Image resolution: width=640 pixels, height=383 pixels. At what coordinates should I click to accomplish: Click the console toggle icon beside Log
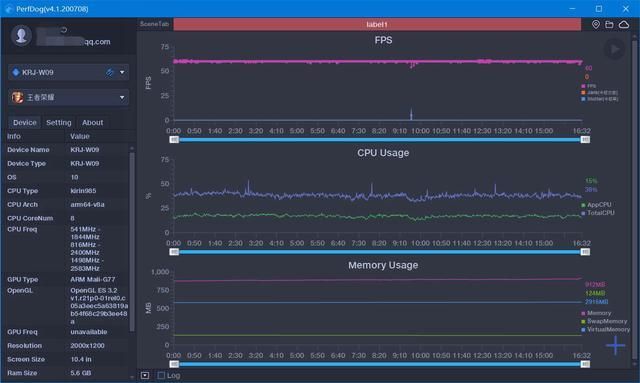145,375
